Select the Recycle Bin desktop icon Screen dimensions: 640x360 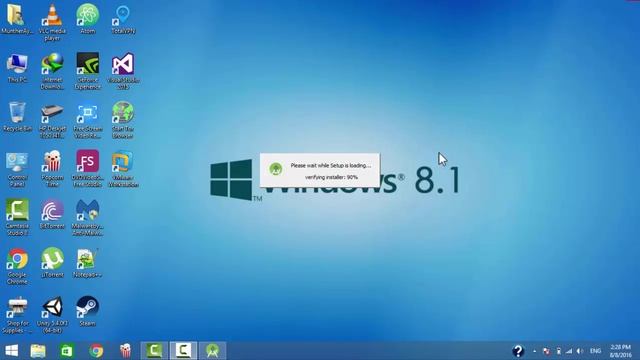pyautogui.click(x=17, y=116)
